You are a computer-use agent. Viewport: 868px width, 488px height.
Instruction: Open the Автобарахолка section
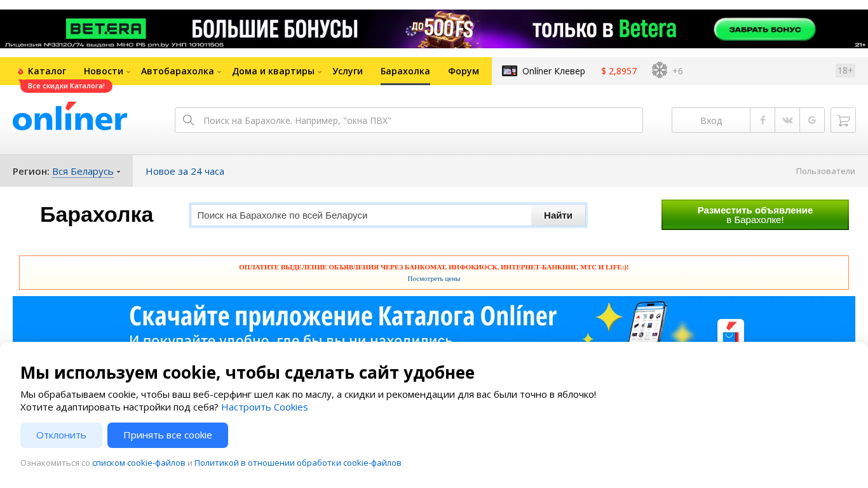pos(177,71)
